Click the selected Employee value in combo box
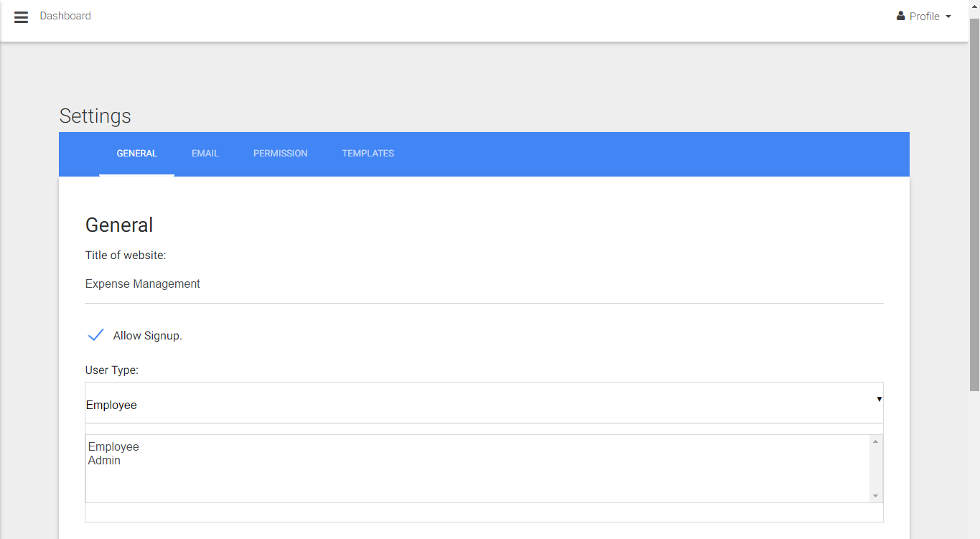980x539 pixels. coord(112,406)
